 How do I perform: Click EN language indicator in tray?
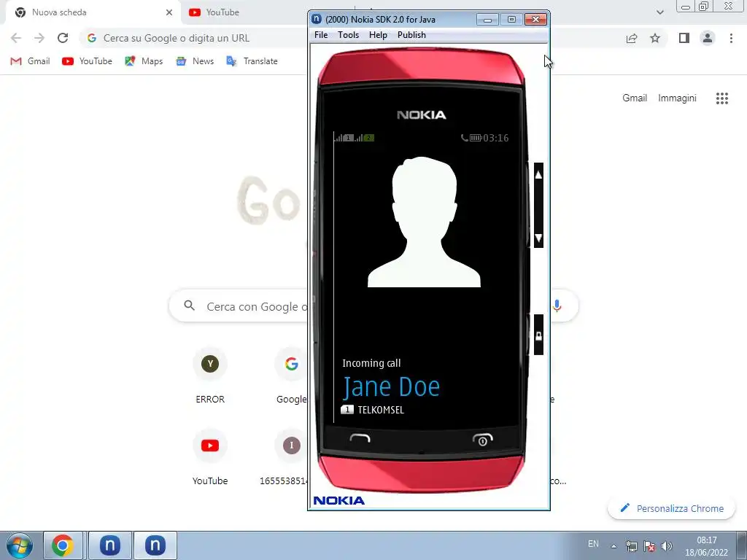coord(593,544)
